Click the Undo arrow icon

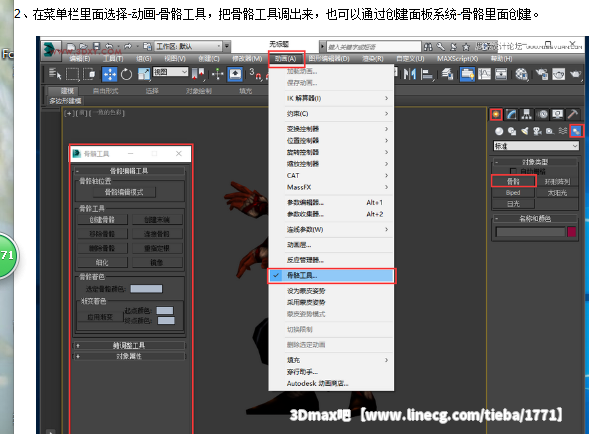(109, 46)
